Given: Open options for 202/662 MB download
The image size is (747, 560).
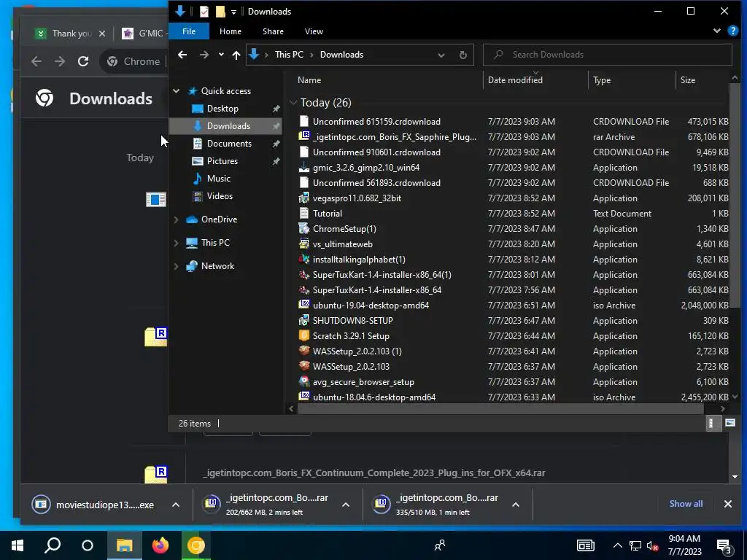Looking at the screenshot, I should 346,505.
